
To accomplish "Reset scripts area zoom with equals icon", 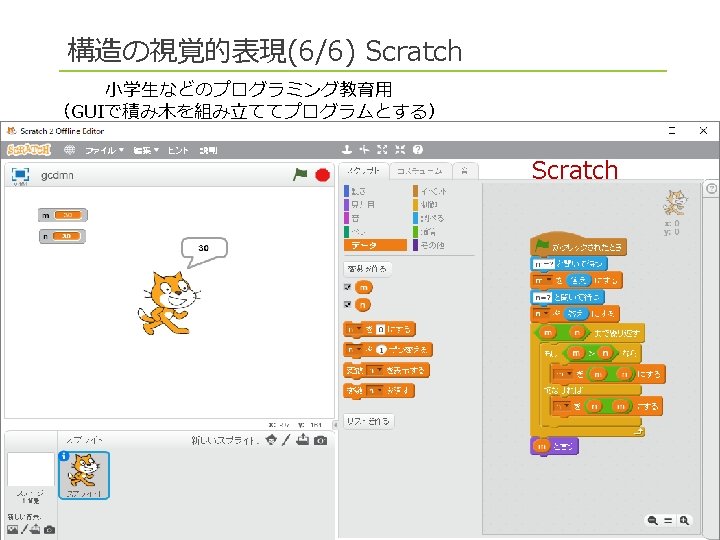I will click(x=668, y=520).
